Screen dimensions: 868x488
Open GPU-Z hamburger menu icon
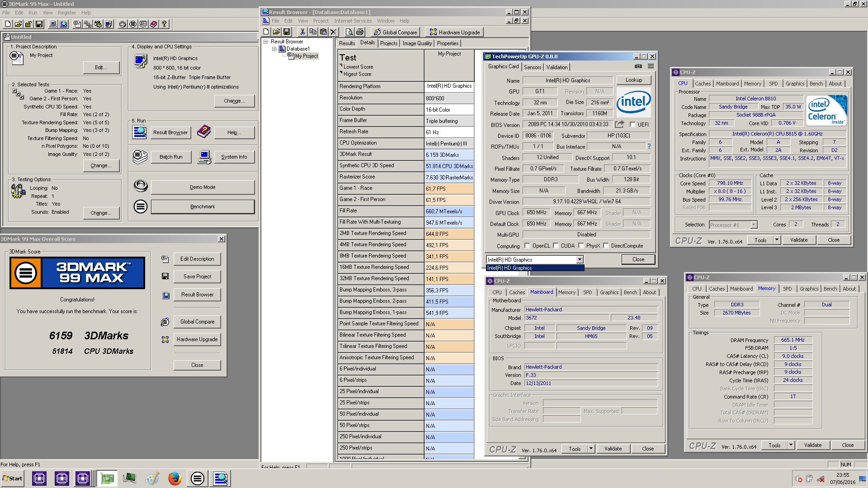tap(651, 66)
